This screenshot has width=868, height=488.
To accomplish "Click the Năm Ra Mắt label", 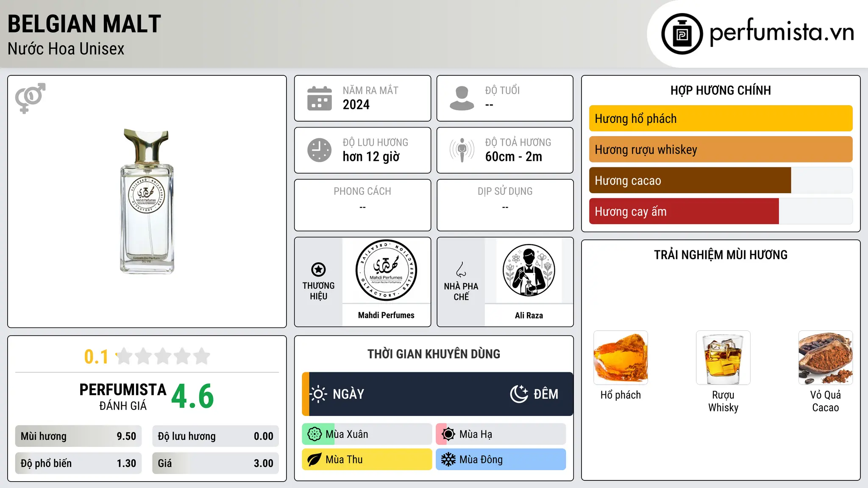I will pyautogui.click(x=370, y=90).
